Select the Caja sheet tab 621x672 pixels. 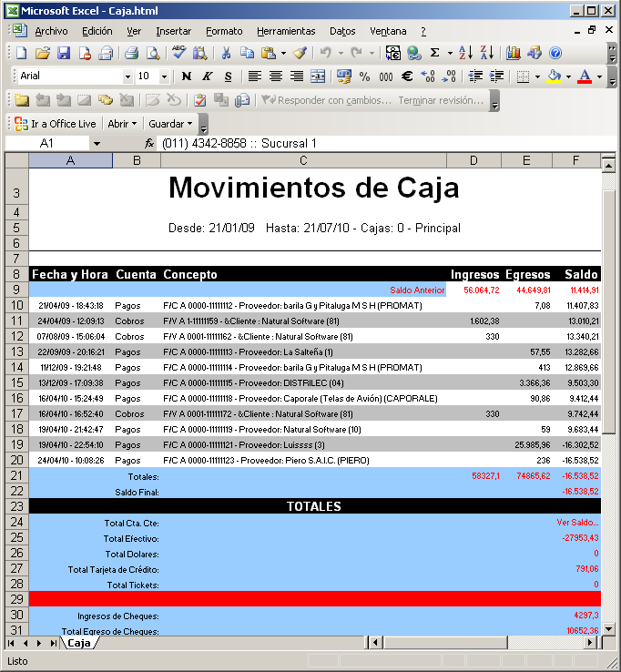pyautogui.click(x=79, y=643)
